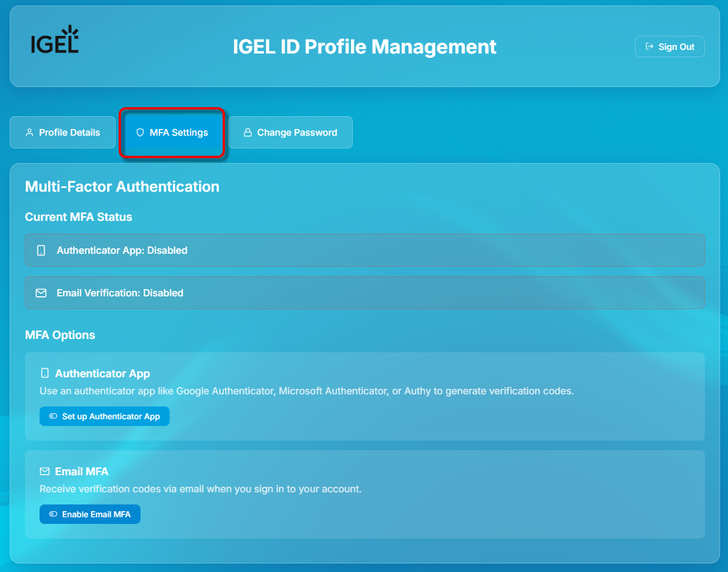Click the Set up Authenticator App button

pyautogui.click(x=105, y=417)
